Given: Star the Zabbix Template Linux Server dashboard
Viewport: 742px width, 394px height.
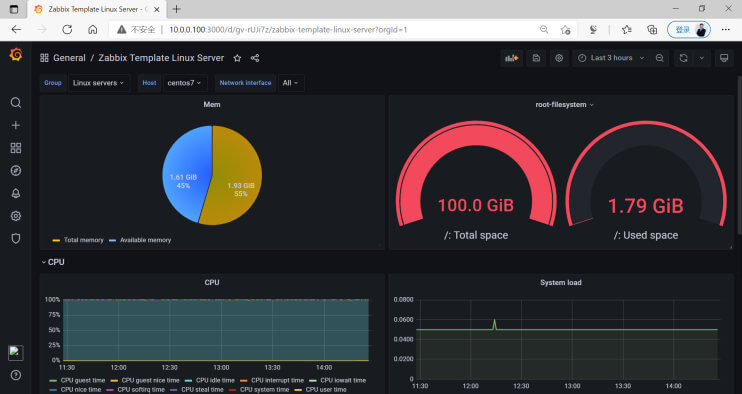Looking at the screenshot, I should [x=237, y=58].
